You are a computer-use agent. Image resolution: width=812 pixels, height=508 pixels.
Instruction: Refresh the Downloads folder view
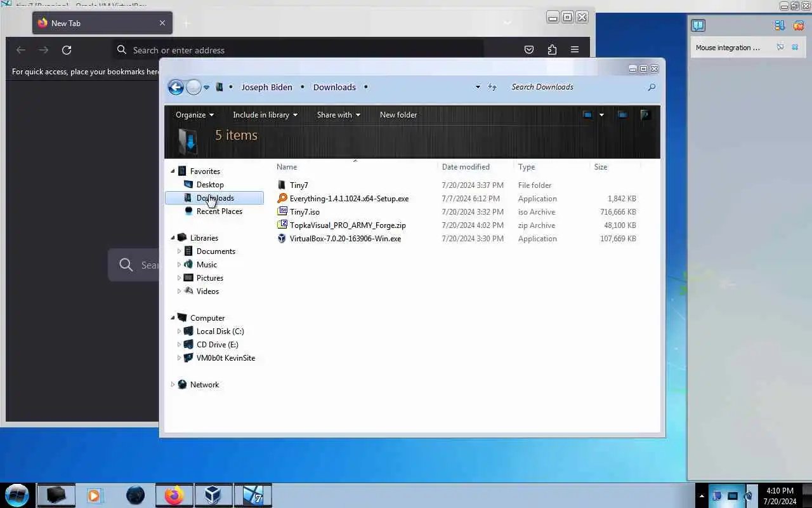(492, 87)
